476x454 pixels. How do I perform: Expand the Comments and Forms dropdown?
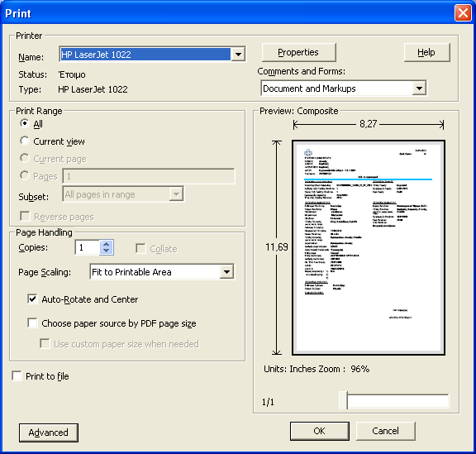(420, 88)
